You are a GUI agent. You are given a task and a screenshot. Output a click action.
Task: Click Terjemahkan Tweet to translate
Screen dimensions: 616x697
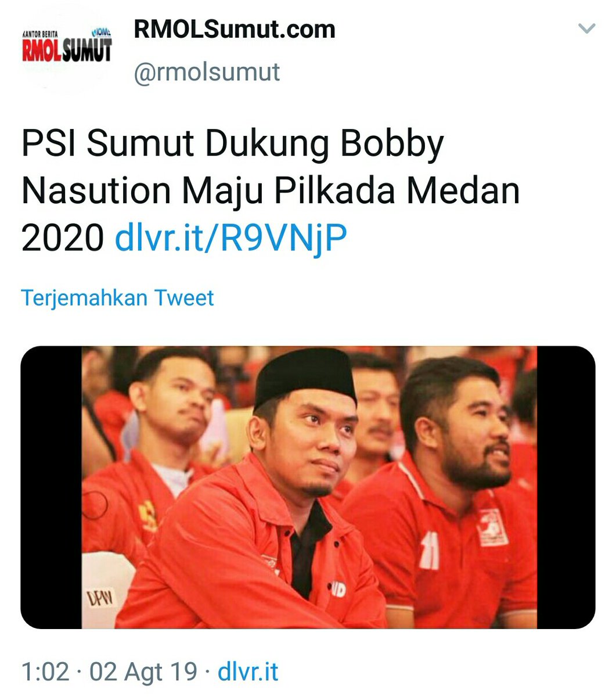click(118, 298)
